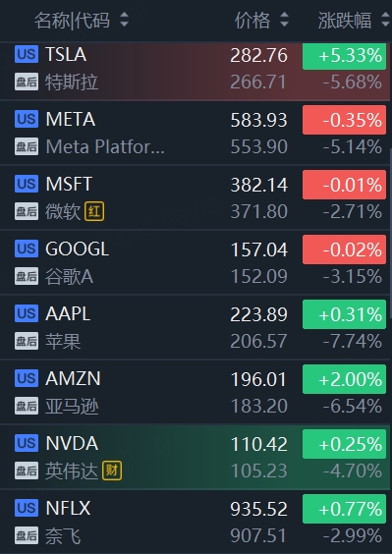Screen dimensions: 392x554
Task: Click the vertical scrollbar on the right edge
Action: coord(391,233)
